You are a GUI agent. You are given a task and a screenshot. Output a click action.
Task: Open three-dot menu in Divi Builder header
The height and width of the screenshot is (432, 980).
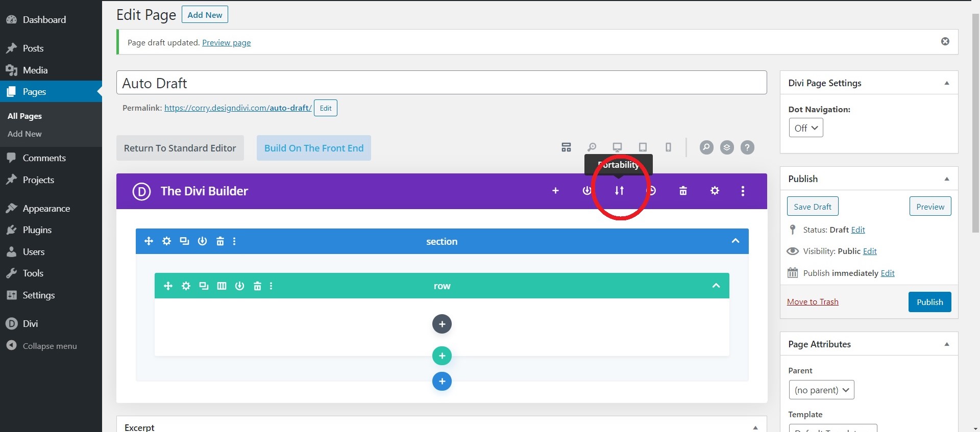click(x=743, y=191)
